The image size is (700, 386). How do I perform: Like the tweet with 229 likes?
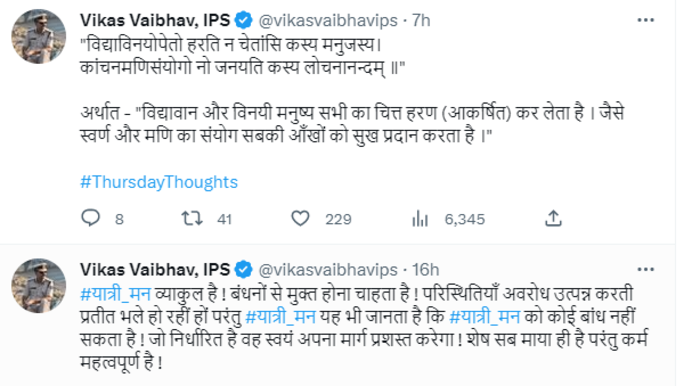click(300, 218)
